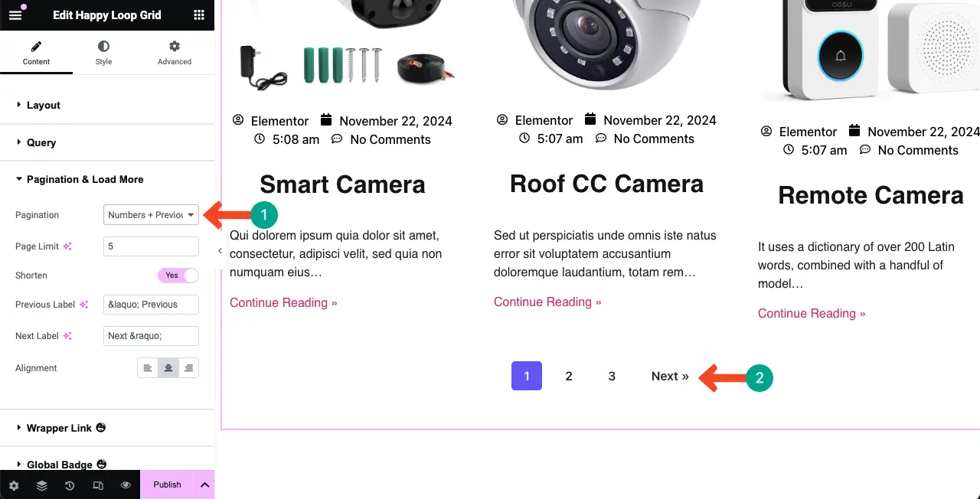Image resolution: width=980 pixels, height=499 pixels.
Task: Toggle the Shorten switch
Action: (x=178, y=276)
